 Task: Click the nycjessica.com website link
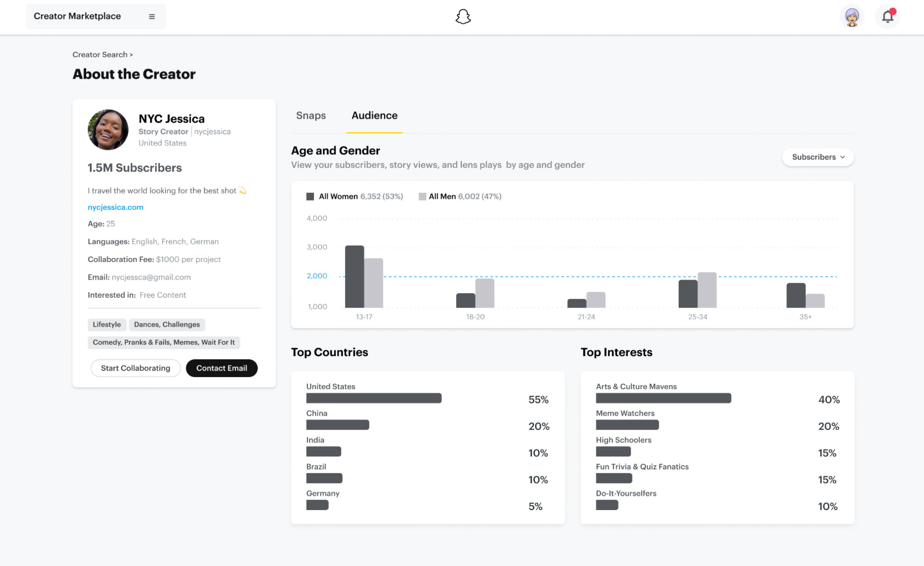(x=115, y=207)
